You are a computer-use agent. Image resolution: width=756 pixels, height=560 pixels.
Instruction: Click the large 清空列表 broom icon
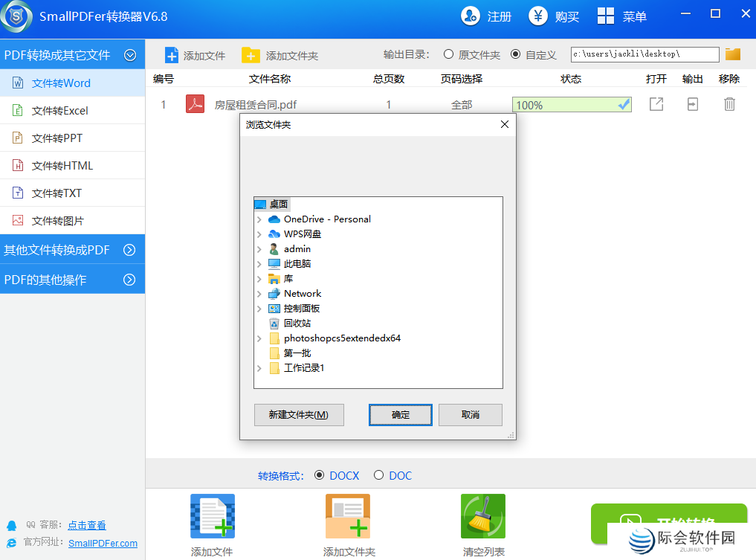[x=483, y=516]
